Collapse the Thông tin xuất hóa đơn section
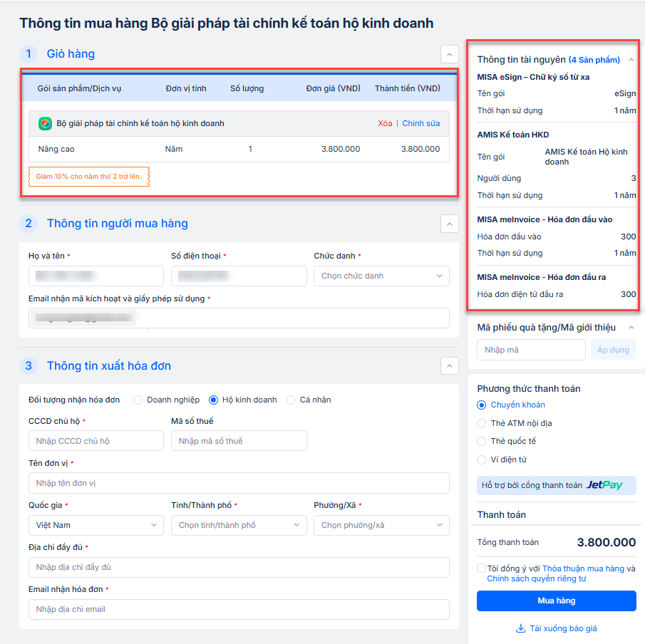Image resolution: width=645 pixels, height=644 pixels. pyautogui.click(x=449, y=366)
